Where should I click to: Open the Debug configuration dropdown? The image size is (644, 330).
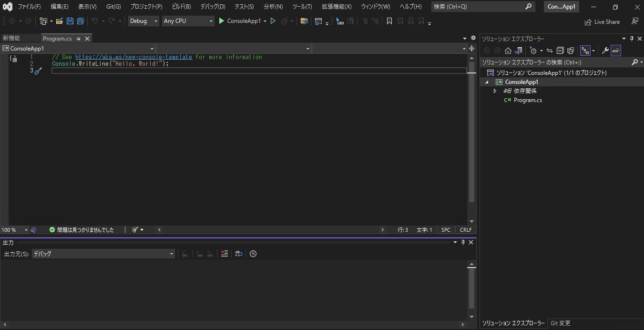pos(143,21)
